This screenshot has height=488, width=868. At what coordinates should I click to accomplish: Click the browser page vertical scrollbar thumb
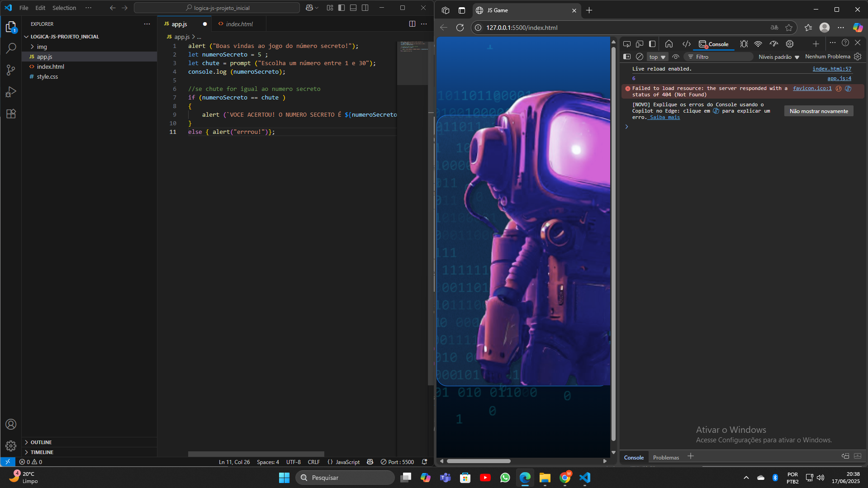tap(613, 244)
